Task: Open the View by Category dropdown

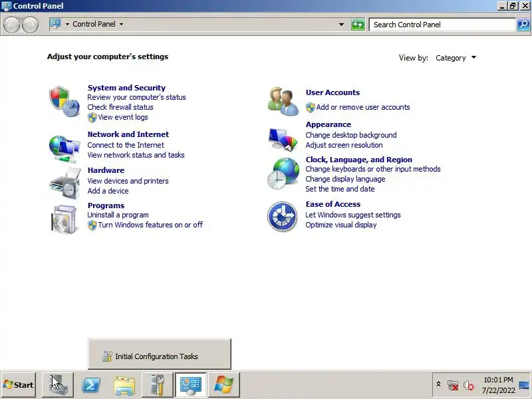Action: [x=456, y=58]
